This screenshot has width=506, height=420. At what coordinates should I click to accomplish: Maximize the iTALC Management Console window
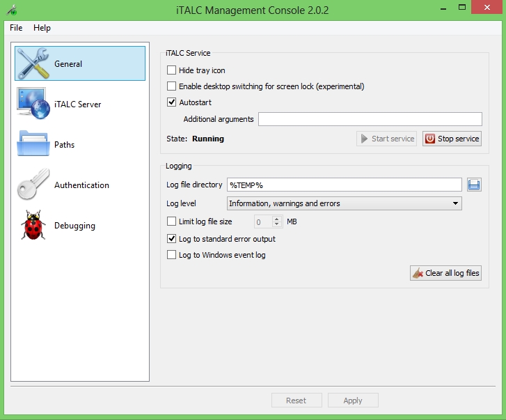coord(462,7)
